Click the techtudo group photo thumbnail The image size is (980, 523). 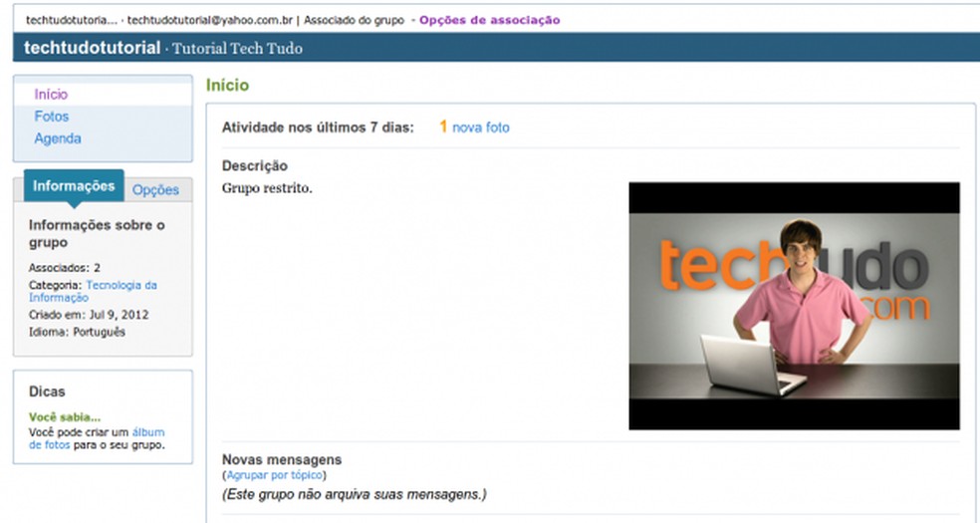click(x=794, y=306)
